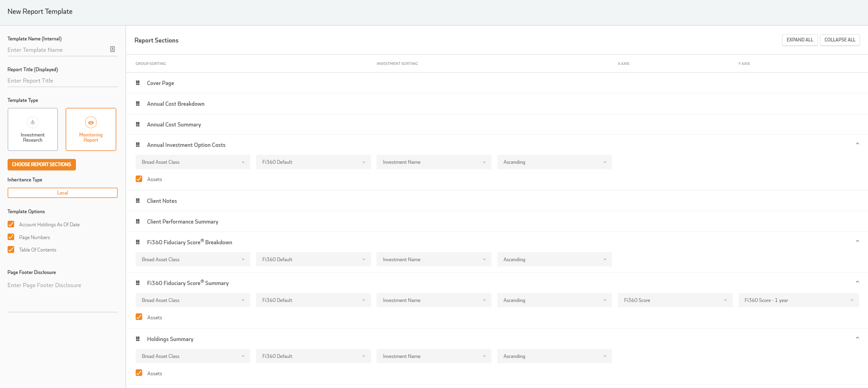Image resolution: width=868 pixels, height=388 pixels.
Task: Click the Cover Page section title
Action: pos(160,83)
